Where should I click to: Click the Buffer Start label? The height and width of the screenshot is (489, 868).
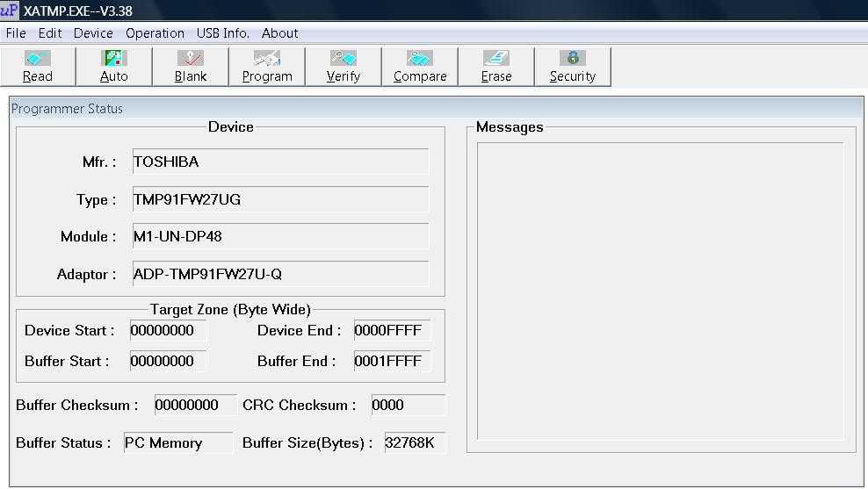click(67, 361)
